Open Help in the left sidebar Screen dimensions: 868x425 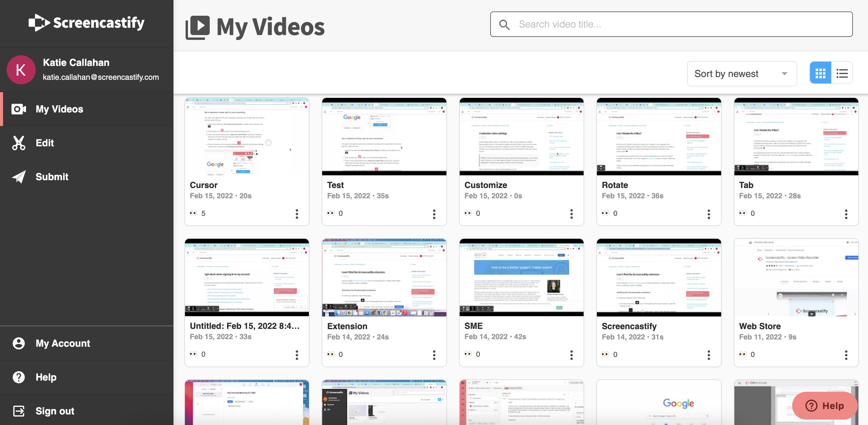(87, 377)
